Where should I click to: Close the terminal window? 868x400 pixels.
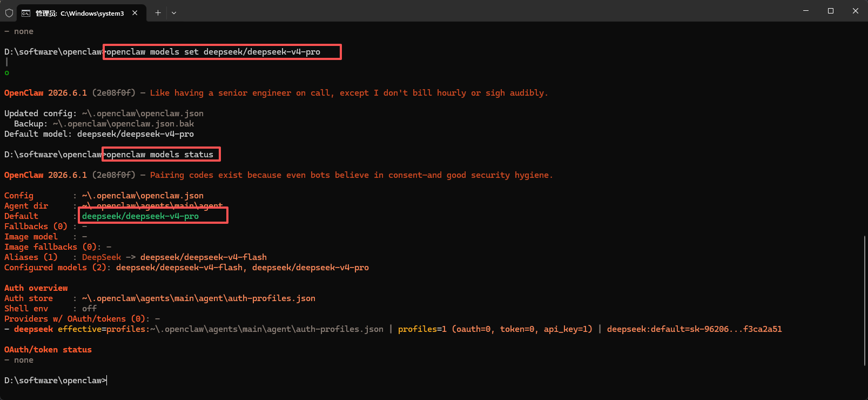tap(856, 11)
